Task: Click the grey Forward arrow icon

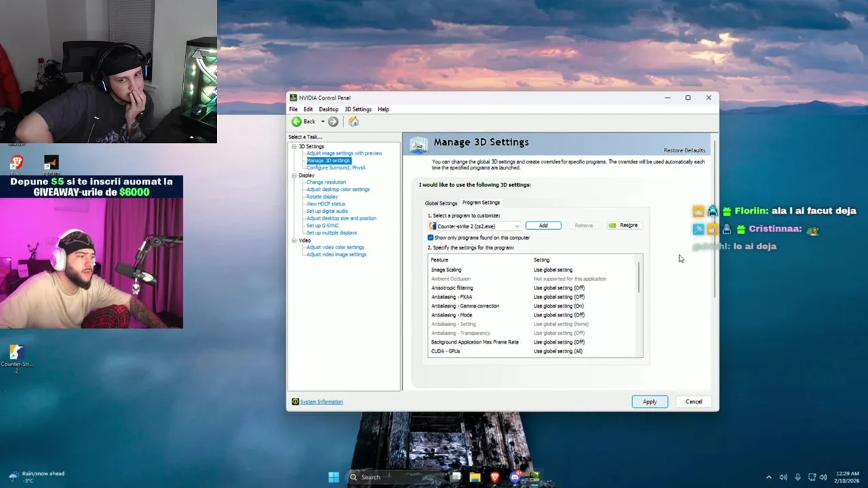Action: (x=333, y=121)
